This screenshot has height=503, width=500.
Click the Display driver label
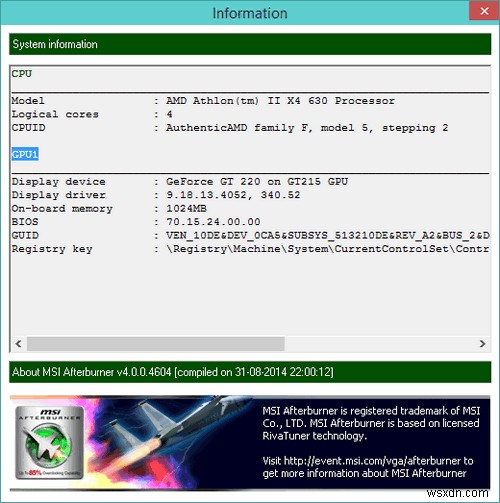tap(58, 195)
